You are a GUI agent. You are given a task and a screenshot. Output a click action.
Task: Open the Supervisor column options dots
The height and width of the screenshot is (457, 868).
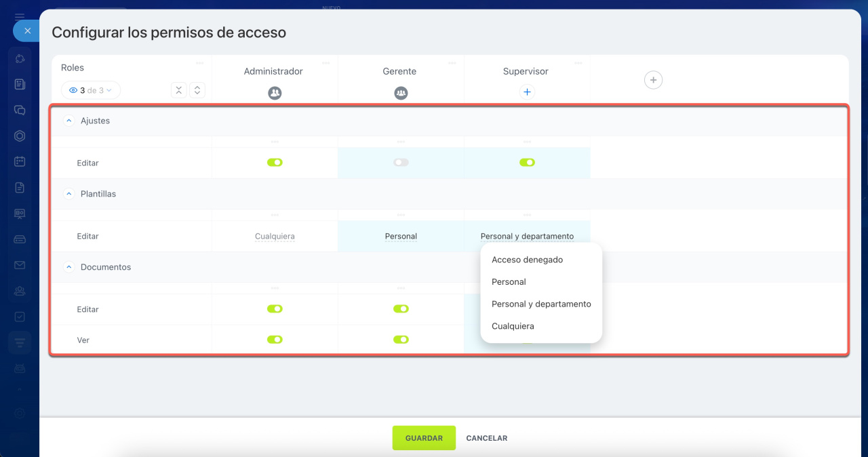578,63
